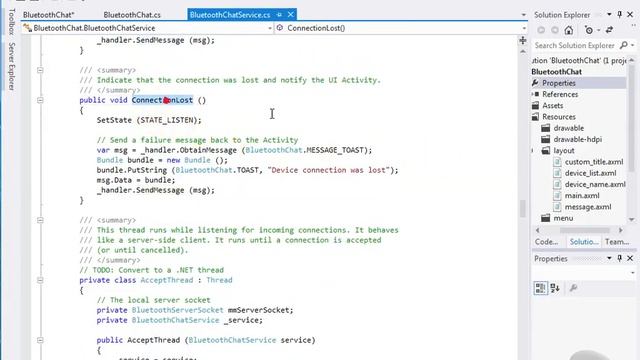Open the BluetoothChat.BluetoothChatService class dropdown
The width and height of the screenshot is (640, 360).
point(270,28)
